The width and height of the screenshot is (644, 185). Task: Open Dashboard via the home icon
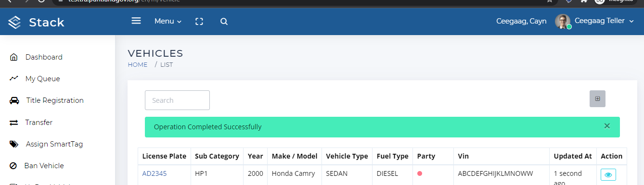(x=13, y=57)
